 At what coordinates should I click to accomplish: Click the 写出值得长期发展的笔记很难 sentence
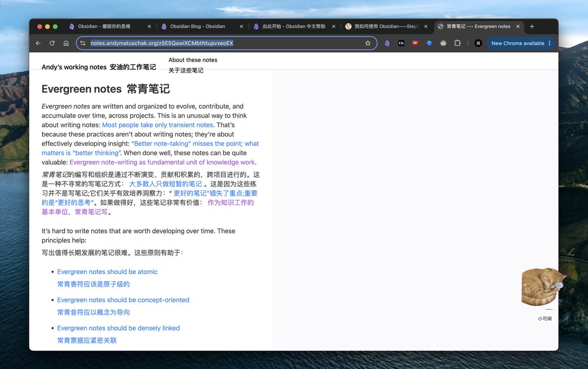pos(112,253)
